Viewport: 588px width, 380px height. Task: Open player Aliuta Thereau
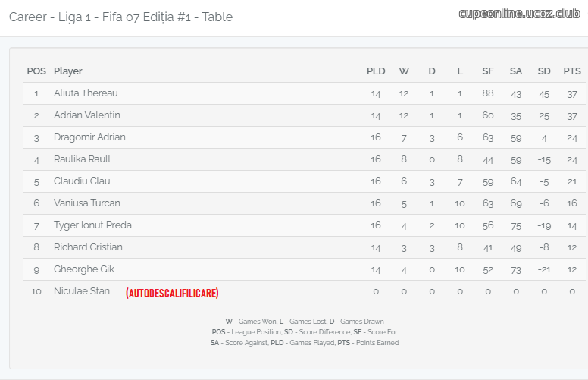coord(86,93)
